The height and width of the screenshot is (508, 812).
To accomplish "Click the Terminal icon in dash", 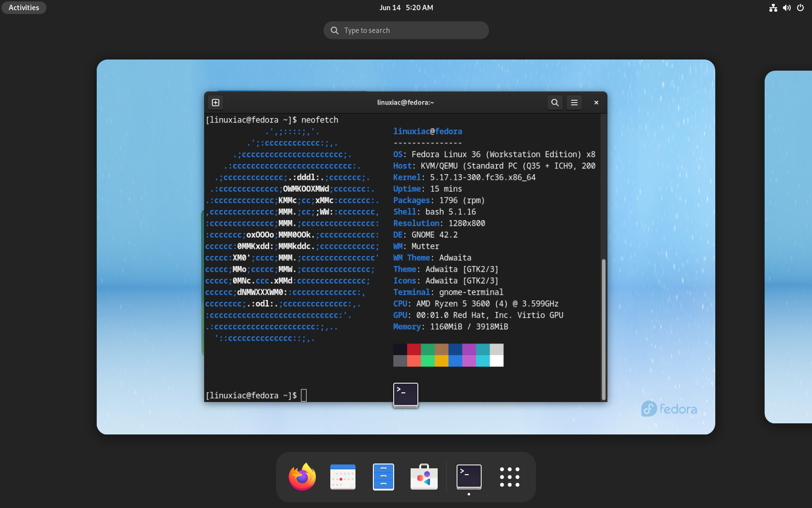I will click(x=469, y=477).
